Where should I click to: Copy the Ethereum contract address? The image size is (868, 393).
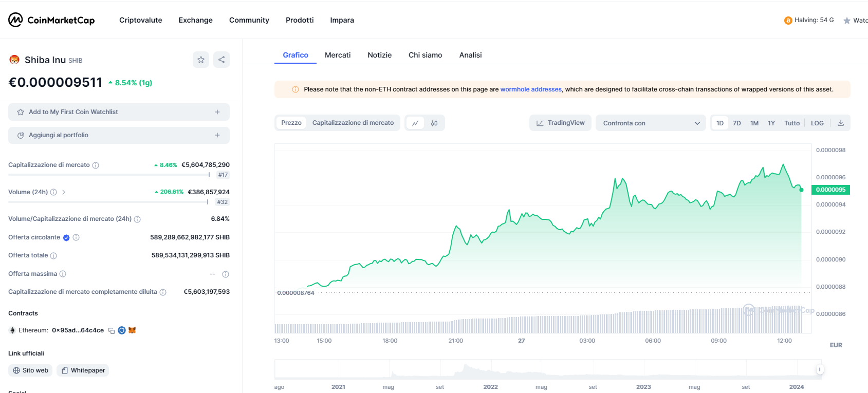112,331
